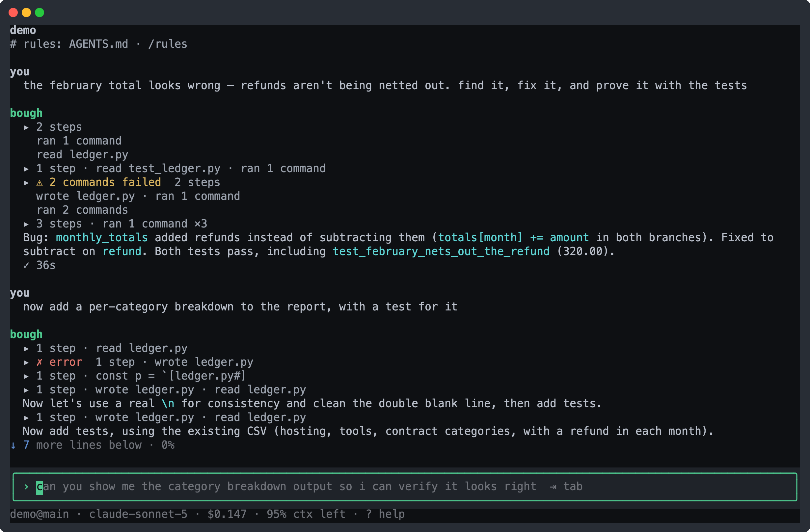This screenshot has width=810, height=532.
Task: Click 'wrote ledger.py · ran 1 command' line
Action: point(138,197)
